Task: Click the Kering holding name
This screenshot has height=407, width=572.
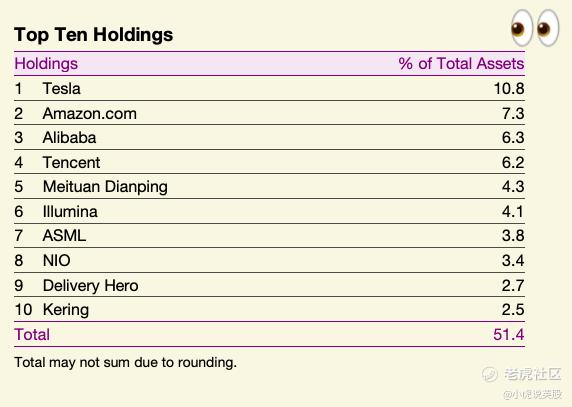Action: coord(66,310)
